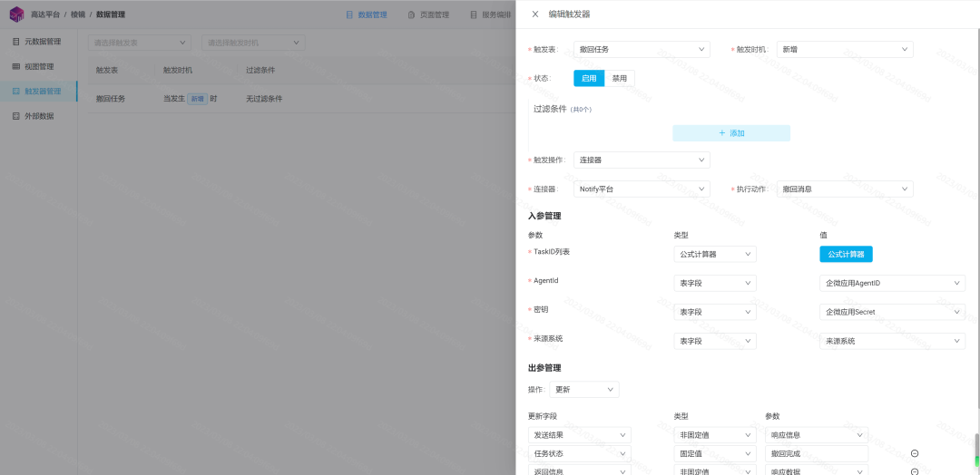Open the 触发表 dropdown showing 撤回任务
The width and height of the screenshot is (980, 475).
642,49
